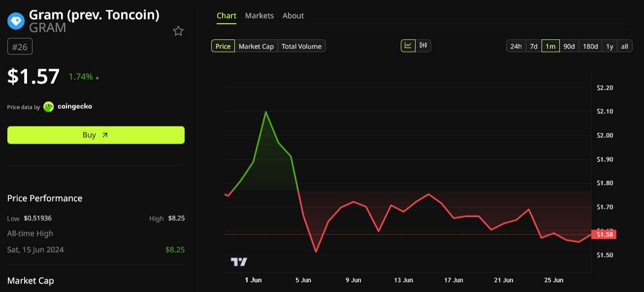This screenshot has height=292, width=644.
Task: Click the 25 Jun date label
Action: [554, 280]
